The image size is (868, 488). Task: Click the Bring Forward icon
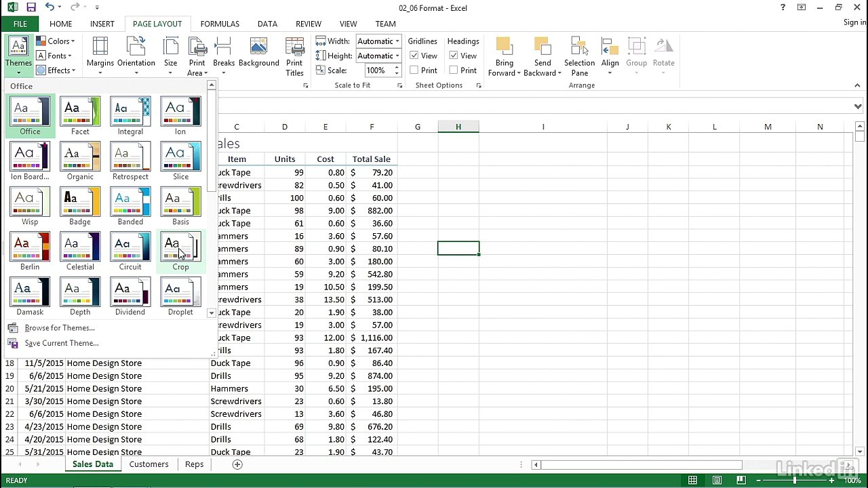pyautogui.click(x=505, y=47)
